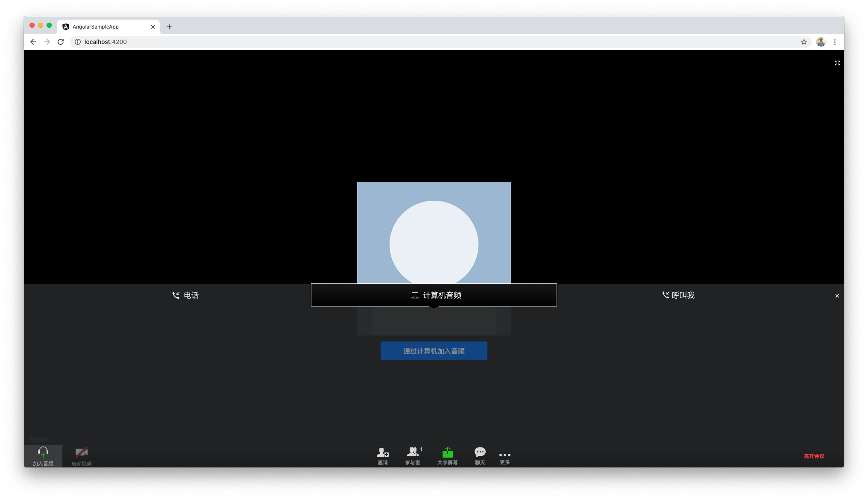Bookmark page with the star icon
The image size is (868, 499).
[x=803, y=42]
